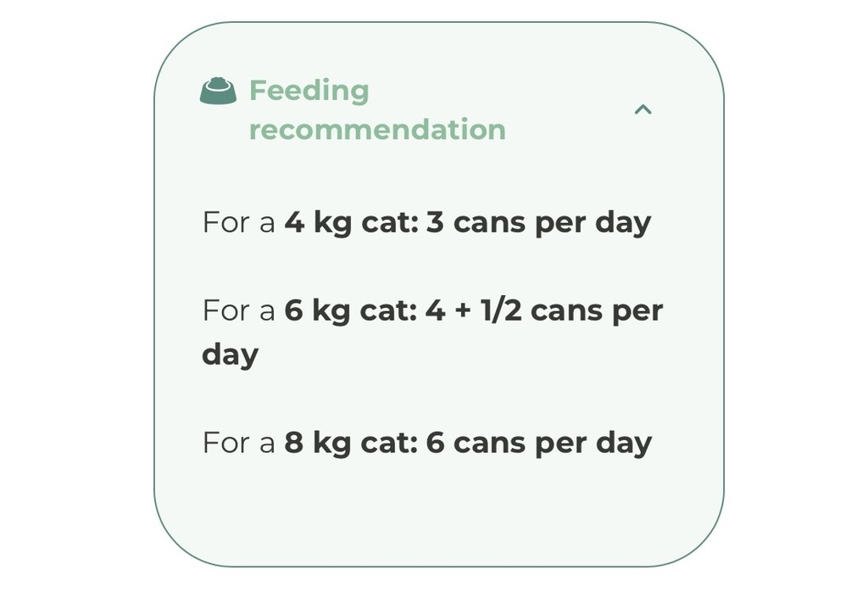Click "For a" in the 6 kg line
The width and height of the screenshot is (868, 603).
(x=238, y=311)
